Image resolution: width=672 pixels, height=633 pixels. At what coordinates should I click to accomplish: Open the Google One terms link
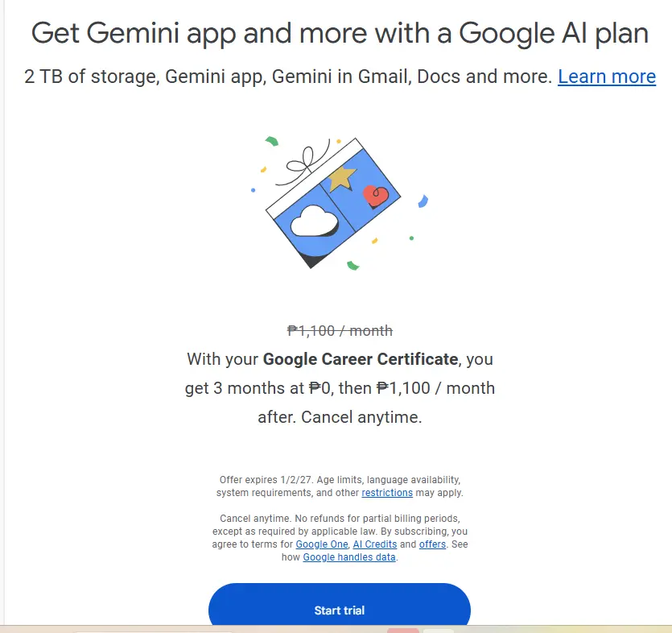pos(322,544)
